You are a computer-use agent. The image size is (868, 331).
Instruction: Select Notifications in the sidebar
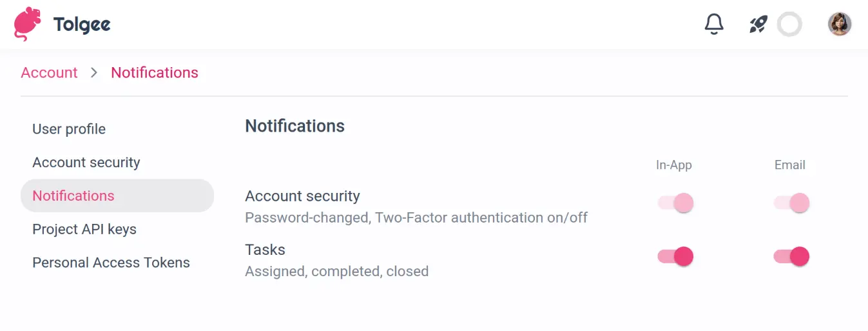(x=73, y=196)
